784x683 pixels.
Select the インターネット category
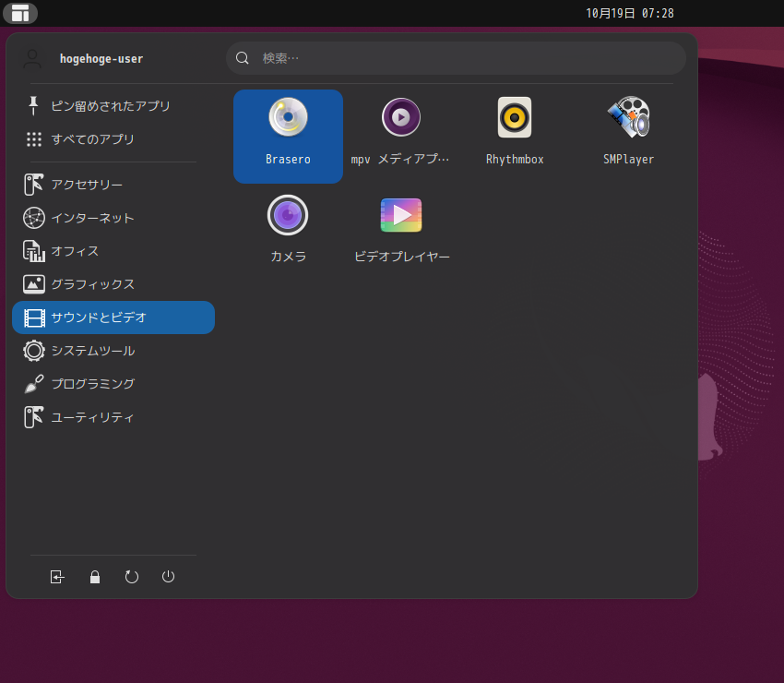point(113,218)
